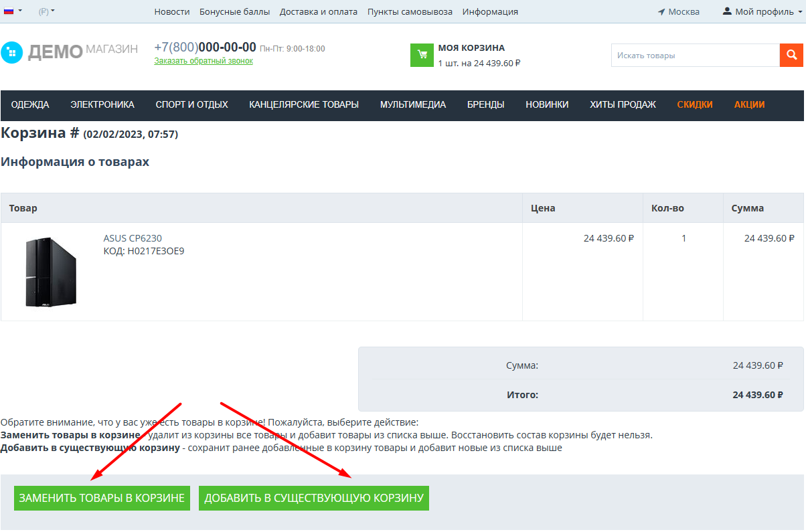The image size is (806, 532).
Task: Click Заменить товары в корзине button
Action: coord(102,498)
